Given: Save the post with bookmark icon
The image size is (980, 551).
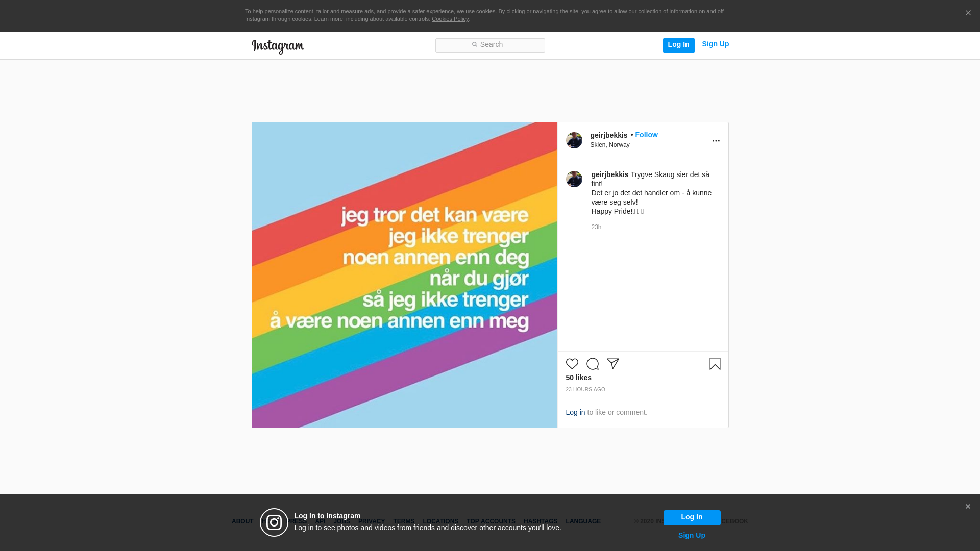Looking at the screenshot, I should pyautogui.click(x=715, y=364).
